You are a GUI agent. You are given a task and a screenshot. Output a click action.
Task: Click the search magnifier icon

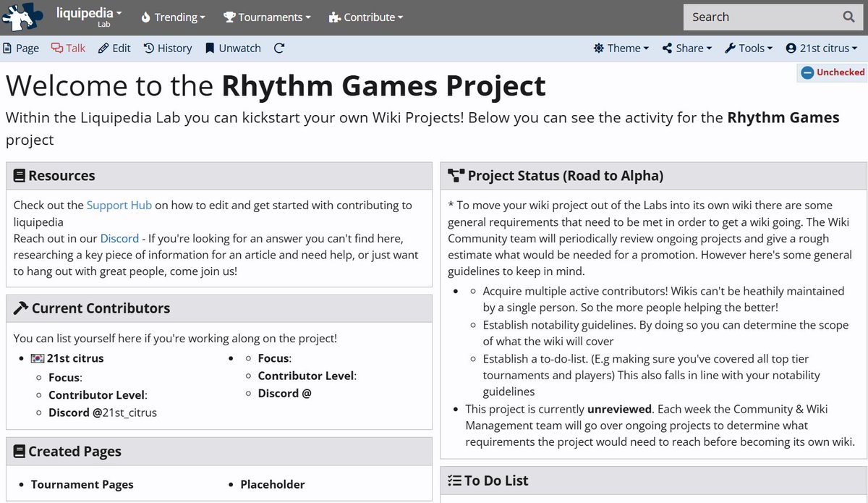coord(848,17)
